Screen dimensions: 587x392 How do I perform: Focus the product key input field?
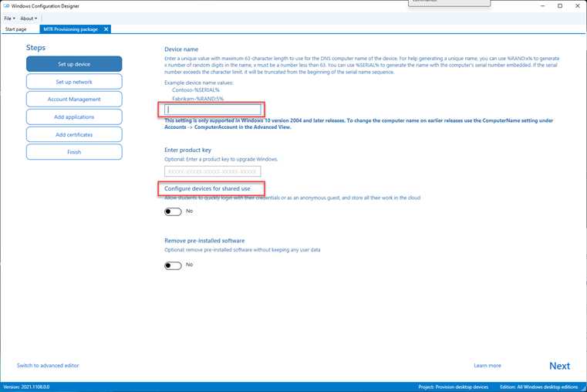click(x=213, y=171)
